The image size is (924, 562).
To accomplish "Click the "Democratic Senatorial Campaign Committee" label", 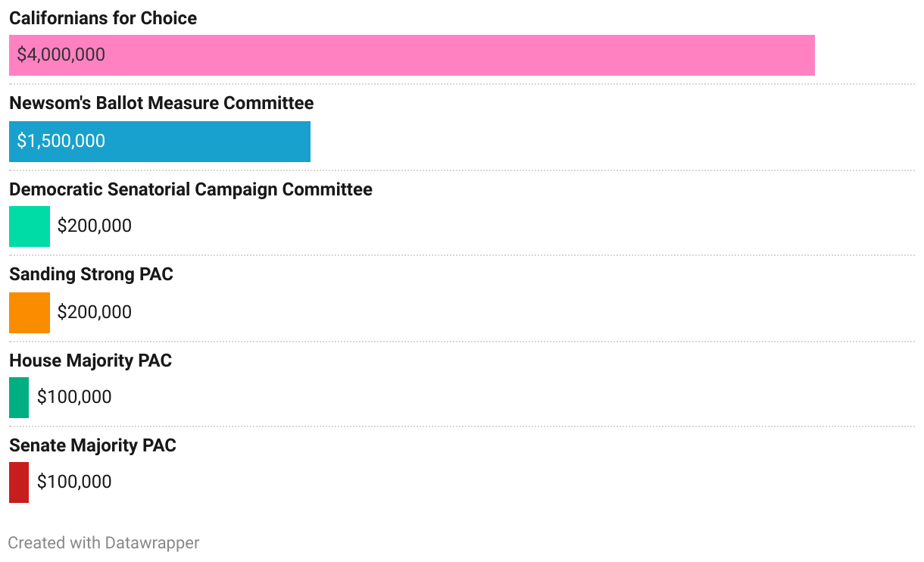I will pyautogui.click(x=191, y=189).
